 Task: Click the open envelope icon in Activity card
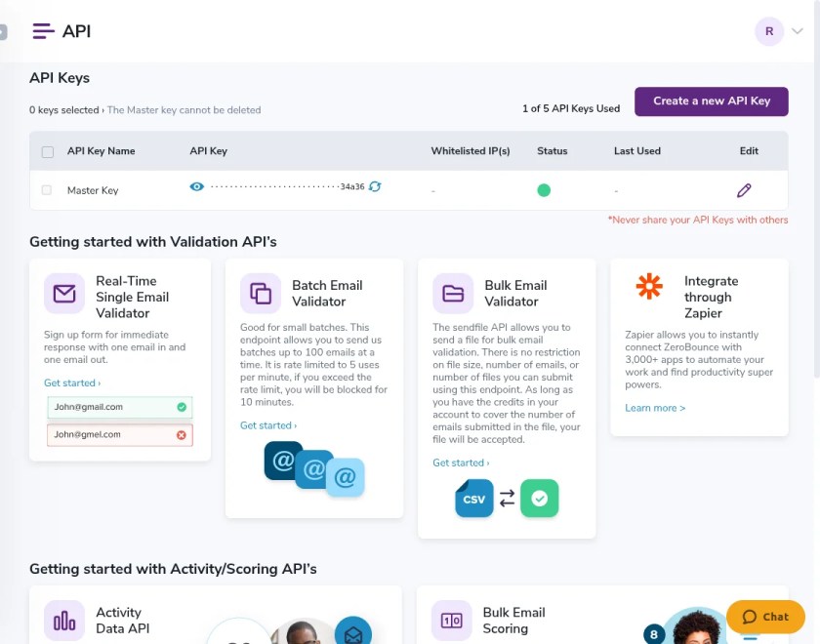click(353, 632)
